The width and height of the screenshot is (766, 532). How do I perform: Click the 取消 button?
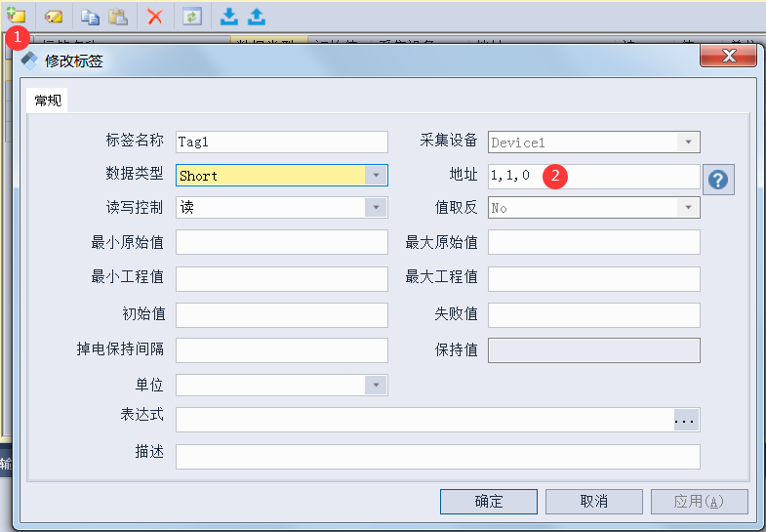coord(593,501)
